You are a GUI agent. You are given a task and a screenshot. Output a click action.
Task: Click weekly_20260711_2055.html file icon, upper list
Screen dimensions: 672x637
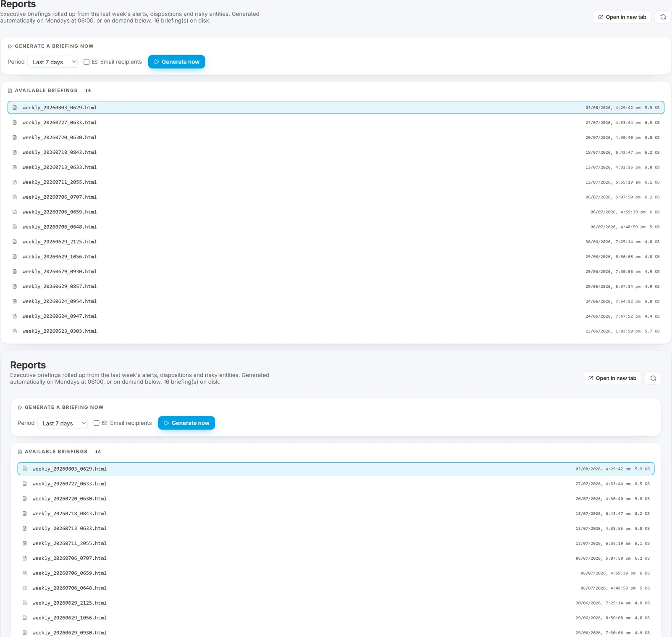(15, 182)
